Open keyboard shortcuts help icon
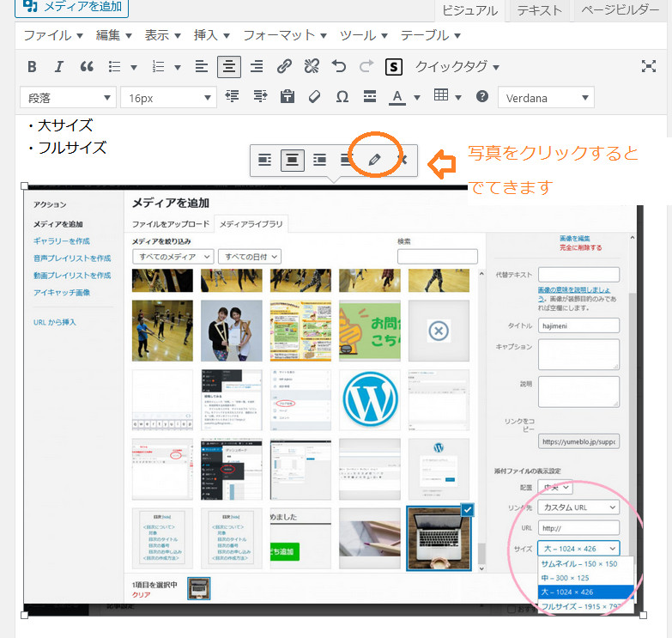Image resolution: width=672 pixels, height=638 pixels. click(x=482, y=96)
